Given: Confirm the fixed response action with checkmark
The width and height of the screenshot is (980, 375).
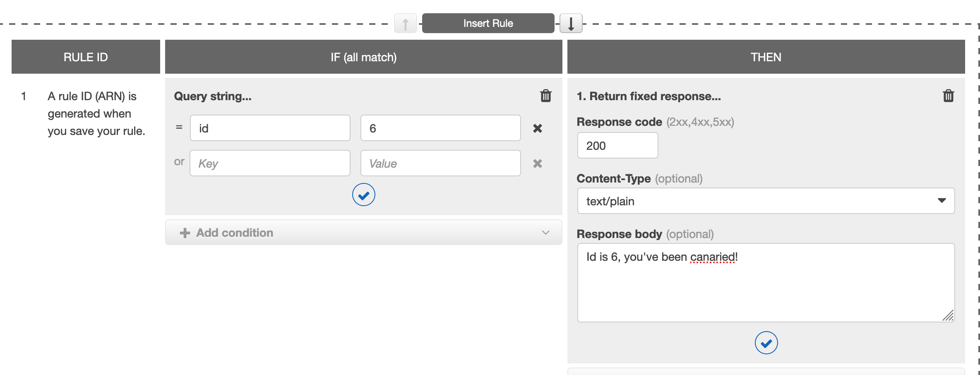Looking at the screenshot, I should tap(766, 343).
